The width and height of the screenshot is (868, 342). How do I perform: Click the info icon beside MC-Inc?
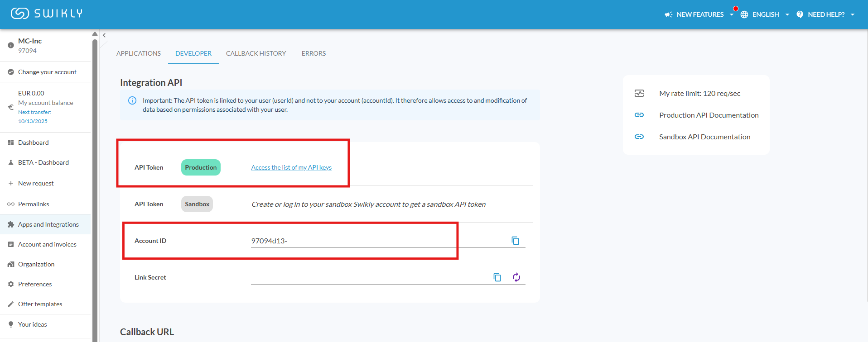pyautogui.click(x=11, y=45)
